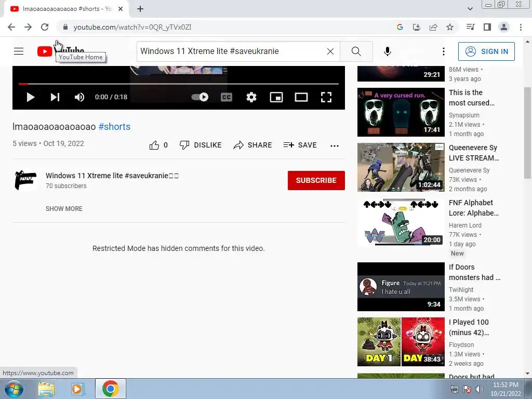This screenshot has width=532, height=399.
Task: Click the YouTube search magnifier button
Action: coord(356,51)
